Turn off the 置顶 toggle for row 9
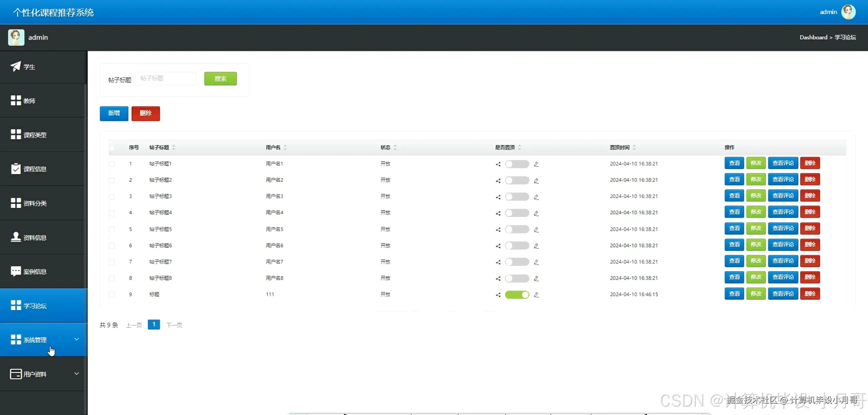 pyautogui.click(x=517, y=295)
